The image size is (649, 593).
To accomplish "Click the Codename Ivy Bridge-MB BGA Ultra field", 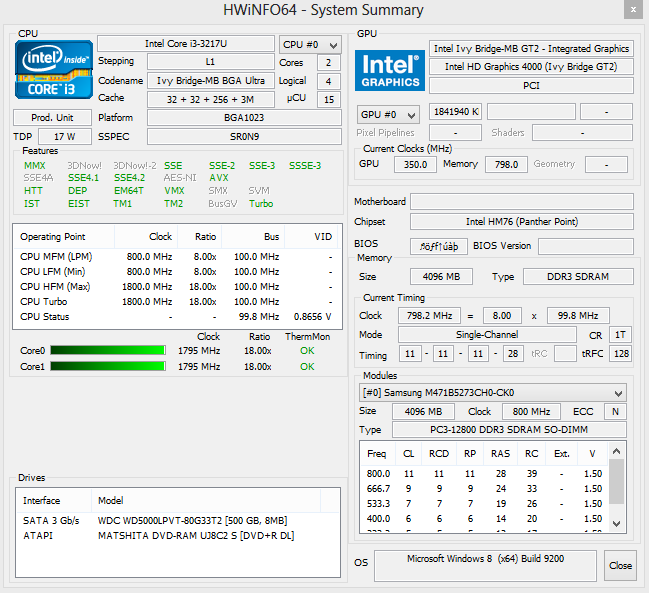I will click(x=211, y=81).
